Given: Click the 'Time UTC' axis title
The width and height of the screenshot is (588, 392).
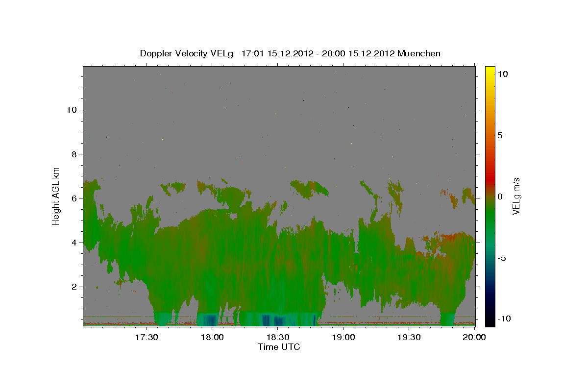Looking at the screenshot, I should tap(279, 347).
